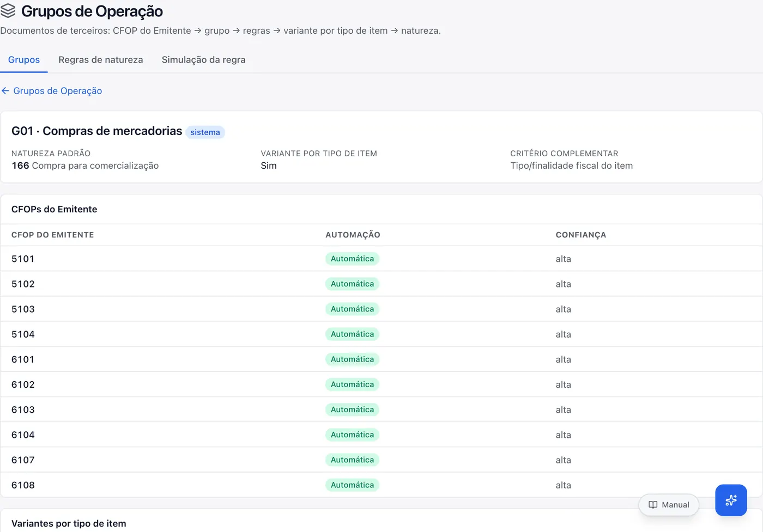This screenshot has width=763, height=532.
Task: Click the alta confidence value in row 5104
Action: click(564, 334)
